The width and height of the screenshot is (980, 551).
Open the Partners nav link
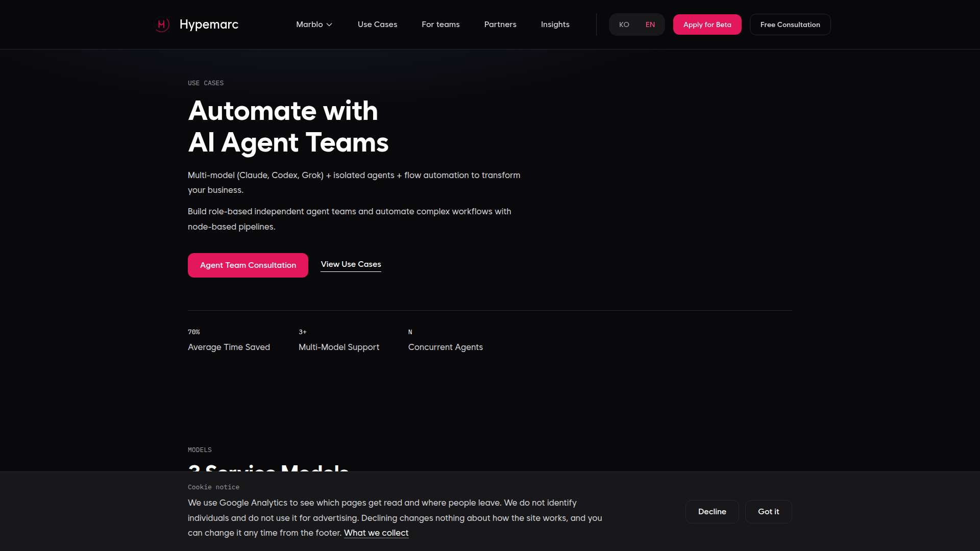(500, 24)
